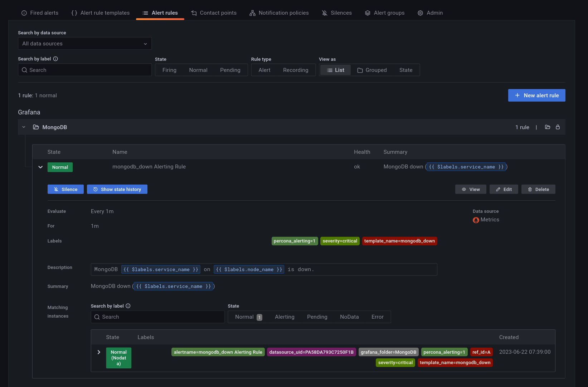Click the MongoDB folder view icon

[547, 127]
